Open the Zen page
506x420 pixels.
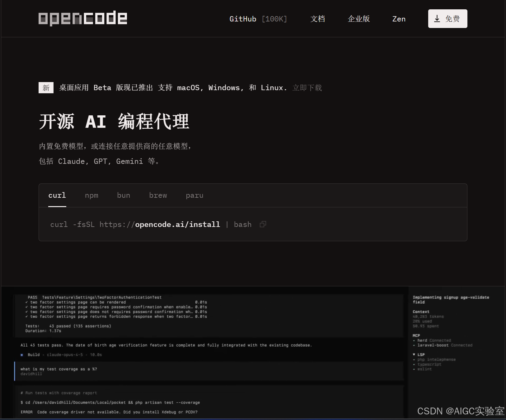pos(399,19)
